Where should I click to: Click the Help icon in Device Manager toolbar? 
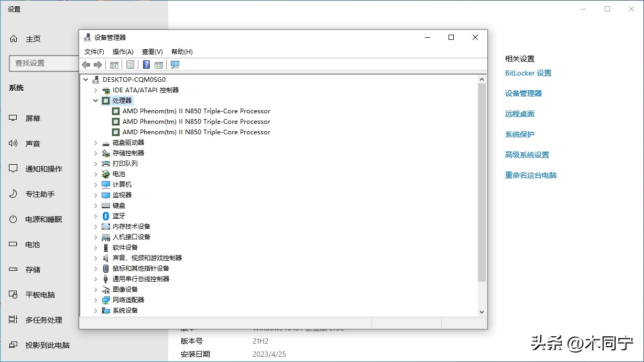point(146,64)
